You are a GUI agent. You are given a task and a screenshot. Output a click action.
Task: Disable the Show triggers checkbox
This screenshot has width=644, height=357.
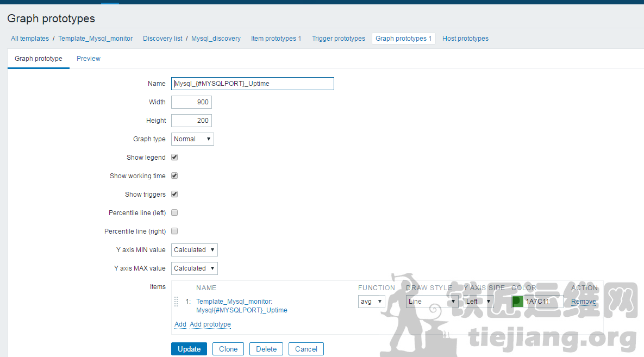(x=174, y=195)
